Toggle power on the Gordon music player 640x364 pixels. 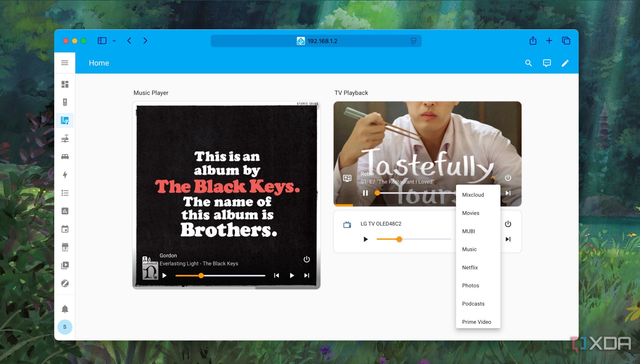point(307,259)
